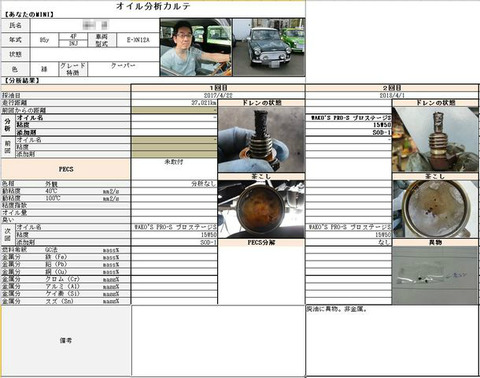480x378 pixels.
Task: Select the 前回からの距離 row label
Action: click(65, 110)
